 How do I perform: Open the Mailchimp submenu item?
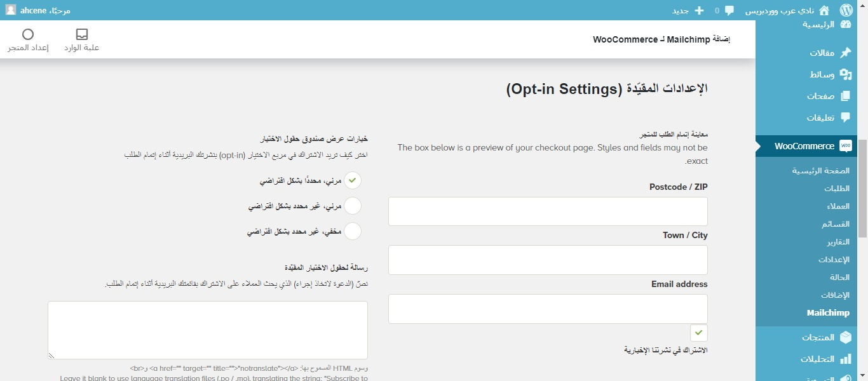coord(828,312)
